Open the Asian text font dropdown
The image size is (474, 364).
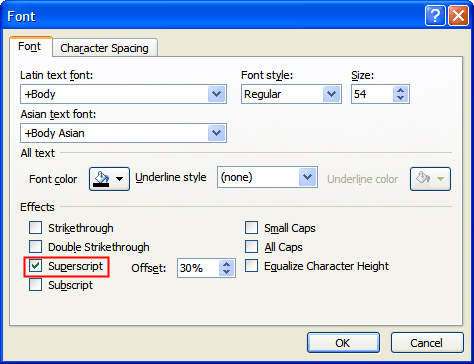[x=217, y=133]
